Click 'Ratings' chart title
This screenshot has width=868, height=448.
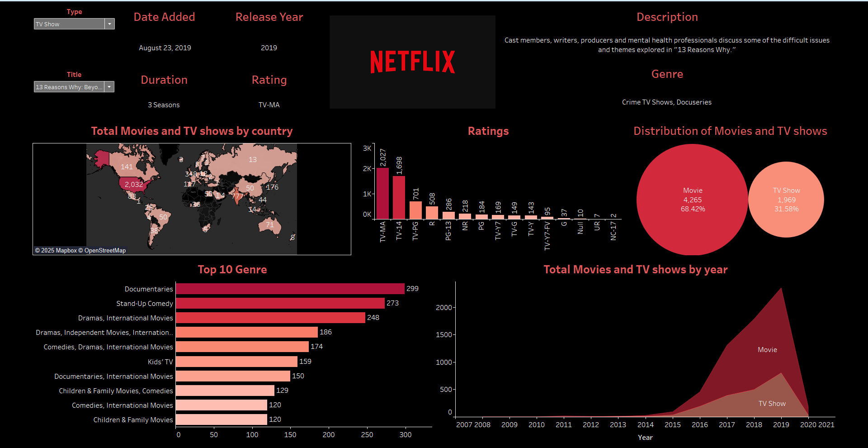488,131
